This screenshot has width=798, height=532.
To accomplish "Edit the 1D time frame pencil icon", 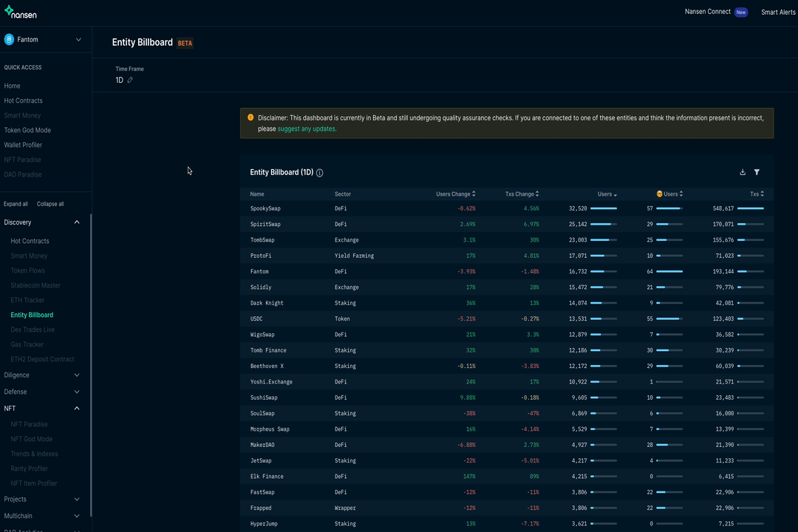I will 130,80.
